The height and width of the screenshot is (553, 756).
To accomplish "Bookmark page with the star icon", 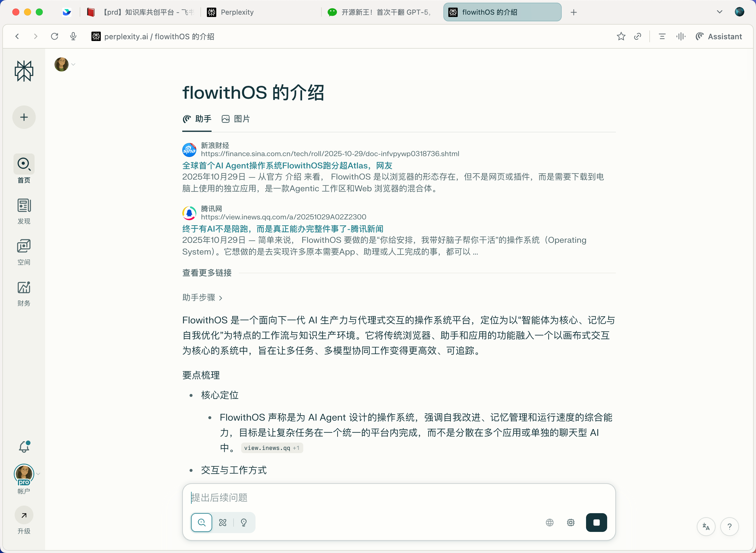I will click(621, 36).
